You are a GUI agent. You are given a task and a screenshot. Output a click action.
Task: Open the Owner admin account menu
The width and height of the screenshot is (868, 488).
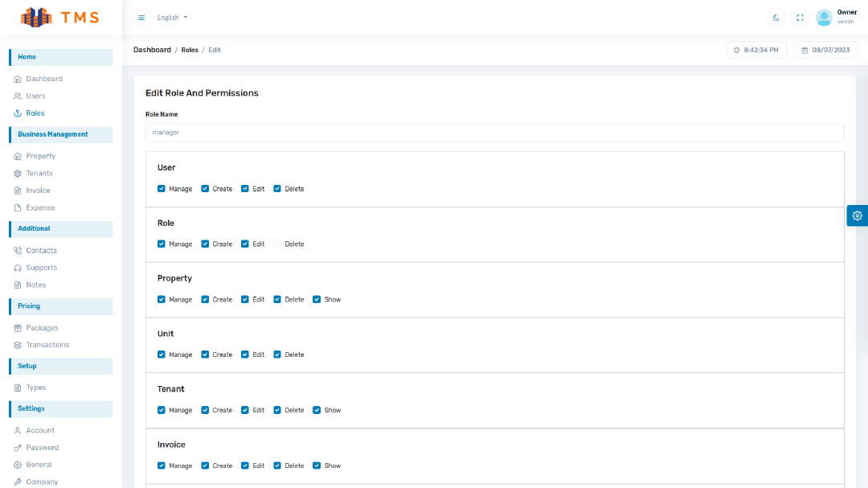pos(846,17)
